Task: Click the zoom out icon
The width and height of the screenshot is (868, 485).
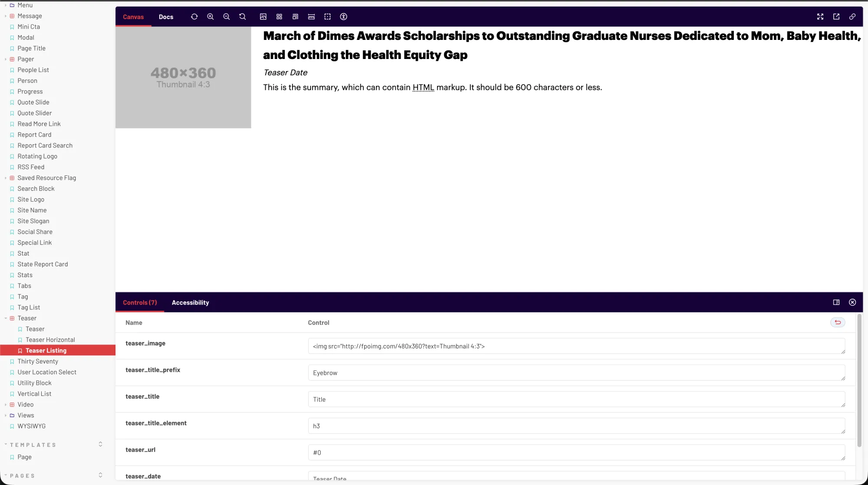Action: tap(227, 16)
